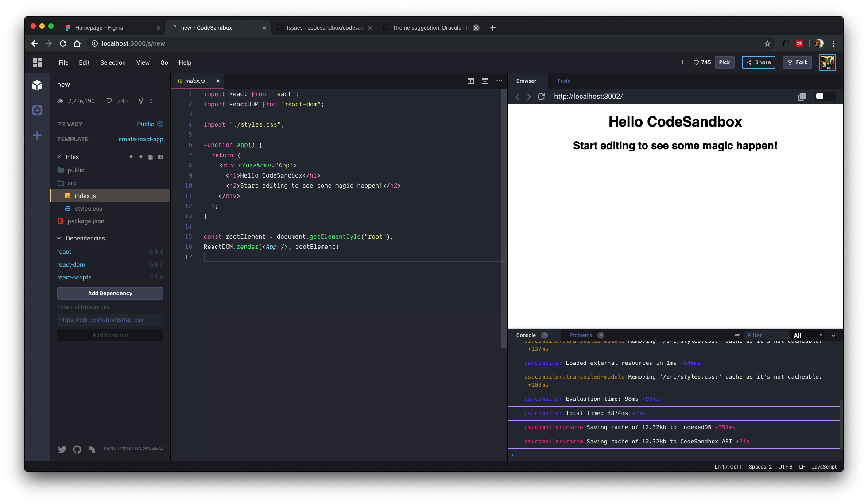868x504 pixels.
Task: Open GitHub icon in sidebar footer
Action: pos(77,449)
